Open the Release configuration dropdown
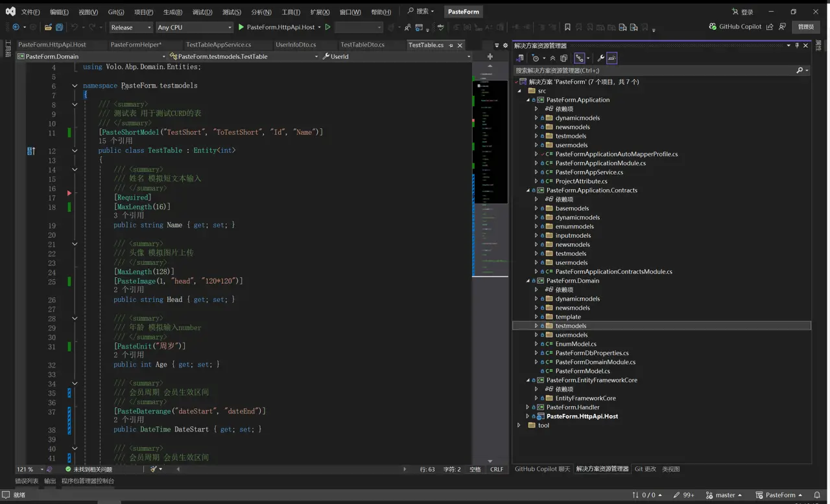Screen dimensions: 830x504 coord(130,27)
